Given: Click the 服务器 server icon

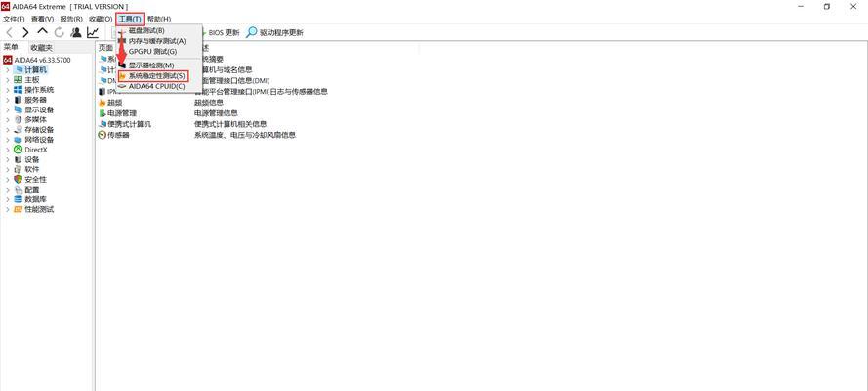Looking at the screenshot, I should (19, 100).
